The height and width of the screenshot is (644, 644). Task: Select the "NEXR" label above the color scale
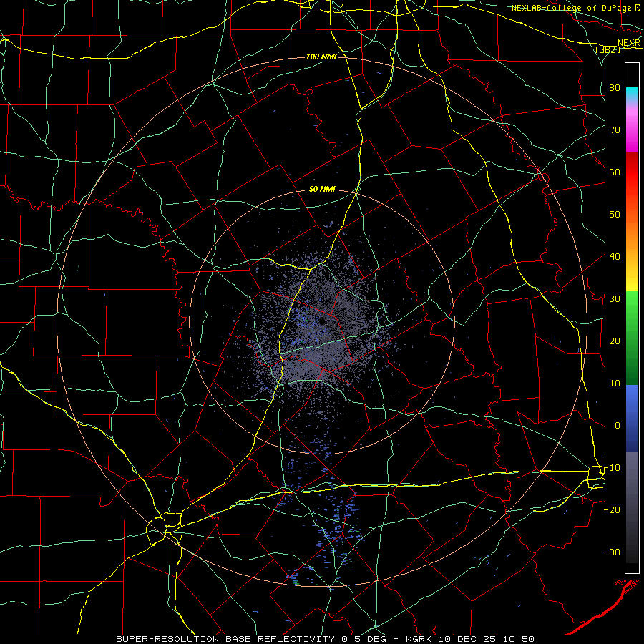(629, 43)
